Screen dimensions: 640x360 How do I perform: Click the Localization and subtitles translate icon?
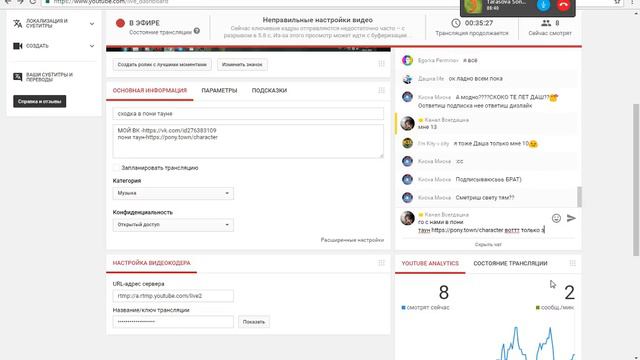click(x=18, y=24)
